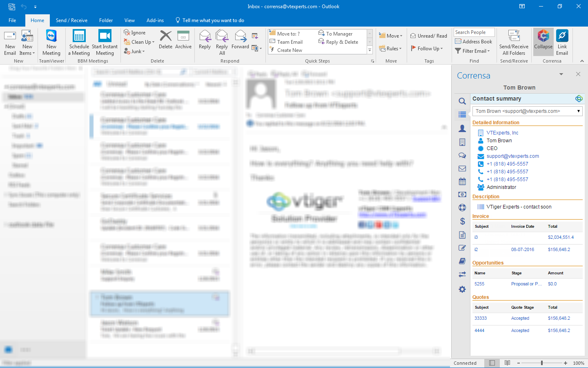This screenshot has width=588, height=368.
Task: Click the Corrensa logo icon beside Contact summary
Action: click(579, 99)
